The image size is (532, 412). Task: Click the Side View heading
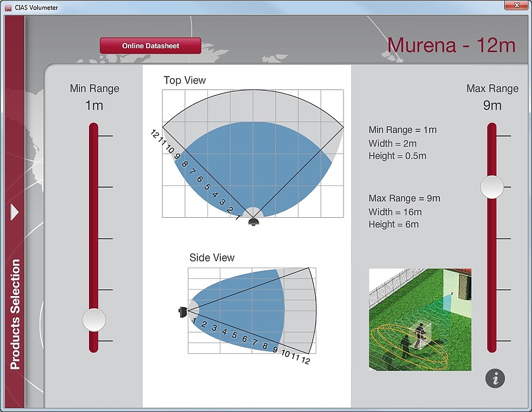(x=212, y=258)
